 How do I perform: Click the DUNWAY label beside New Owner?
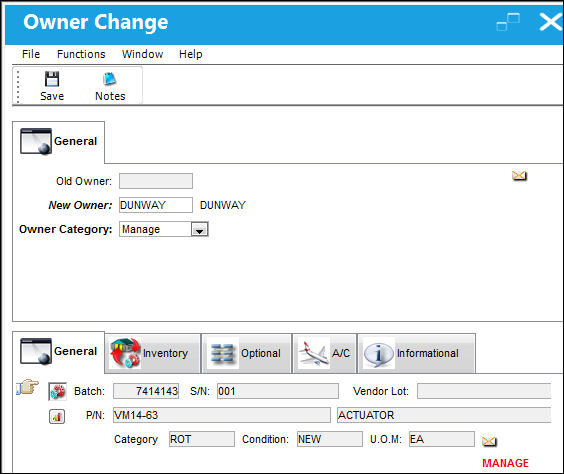coord(223,205)
